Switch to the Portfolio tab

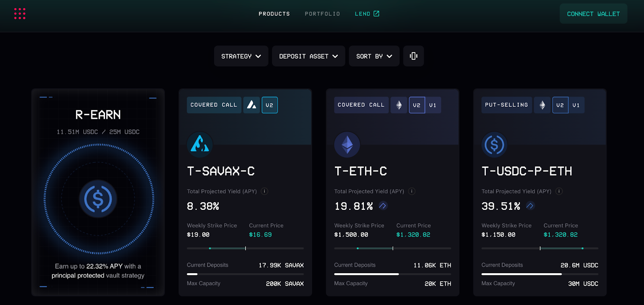[x=322, y=14]
